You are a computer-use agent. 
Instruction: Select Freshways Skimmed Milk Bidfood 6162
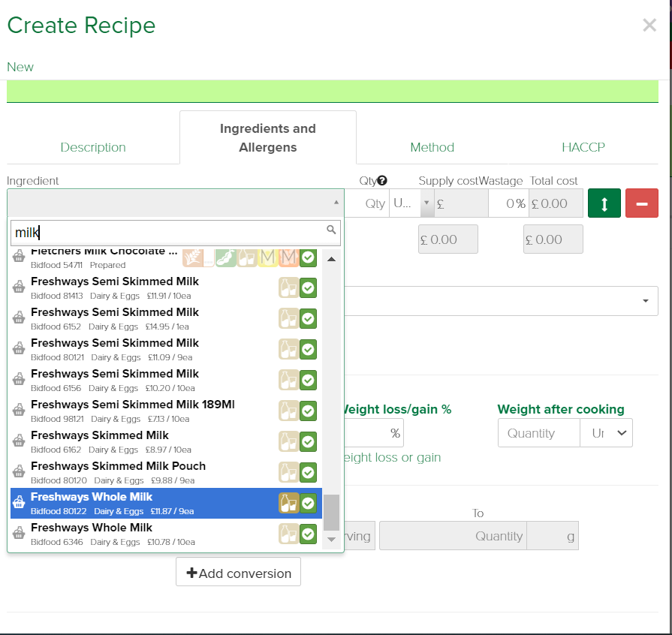click(x=166, y=441)
